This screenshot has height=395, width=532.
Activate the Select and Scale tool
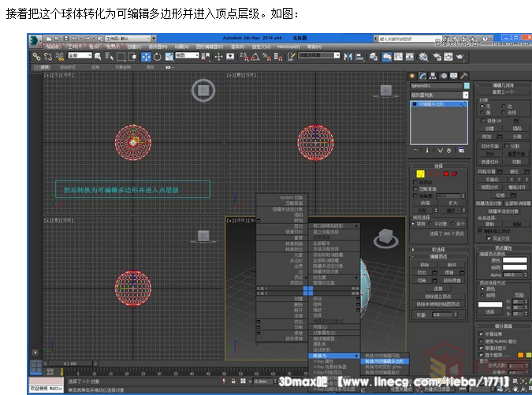169,57
